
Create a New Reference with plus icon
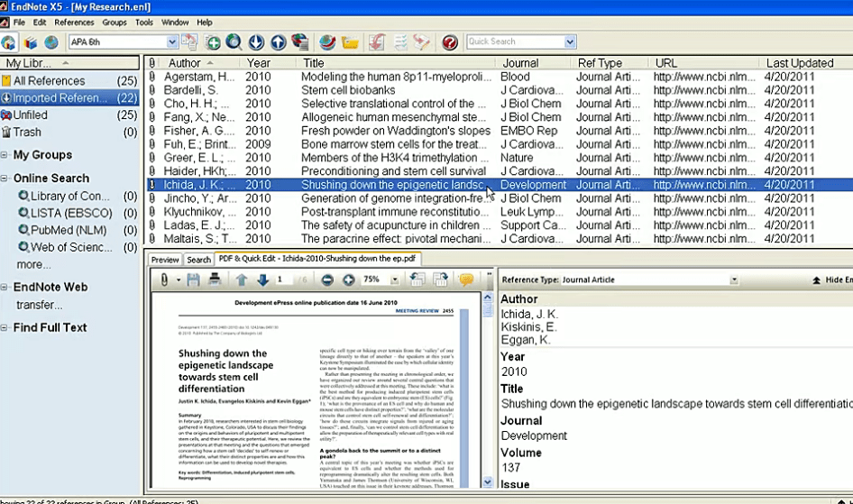213,41
